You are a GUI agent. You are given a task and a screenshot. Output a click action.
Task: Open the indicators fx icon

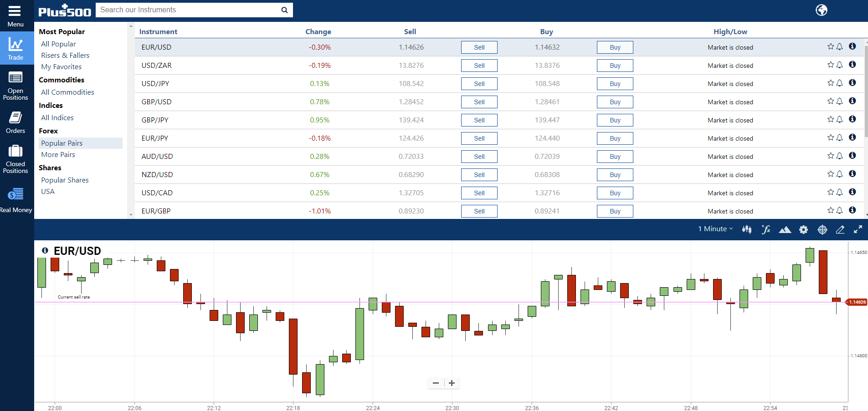point(766,229)
